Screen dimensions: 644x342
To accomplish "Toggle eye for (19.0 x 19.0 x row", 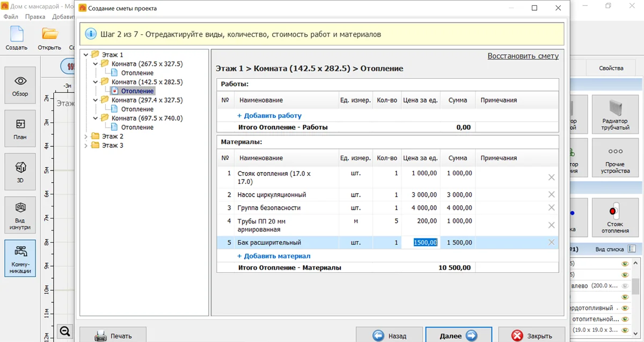I will [x=625, y=330].
